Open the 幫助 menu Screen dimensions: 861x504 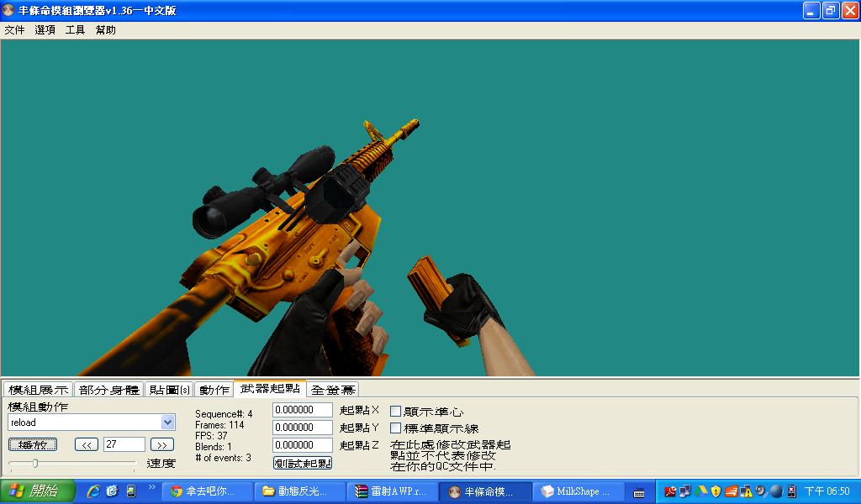click(x=105, y=30)
